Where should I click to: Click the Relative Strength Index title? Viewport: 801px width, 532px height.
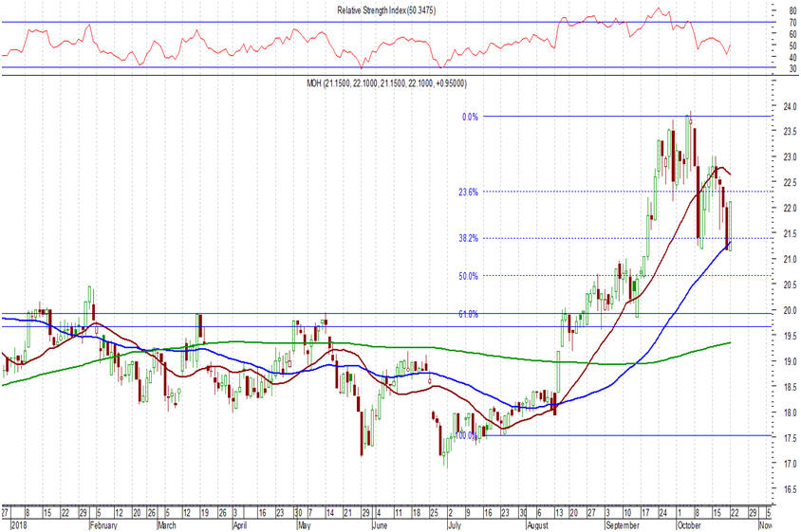pos(380,10)
